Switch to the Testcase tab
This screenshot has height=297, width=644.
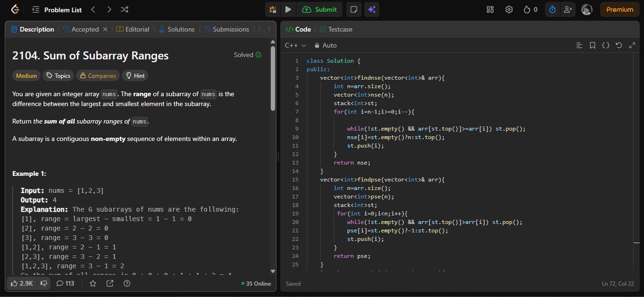click(x=336, y=29)
